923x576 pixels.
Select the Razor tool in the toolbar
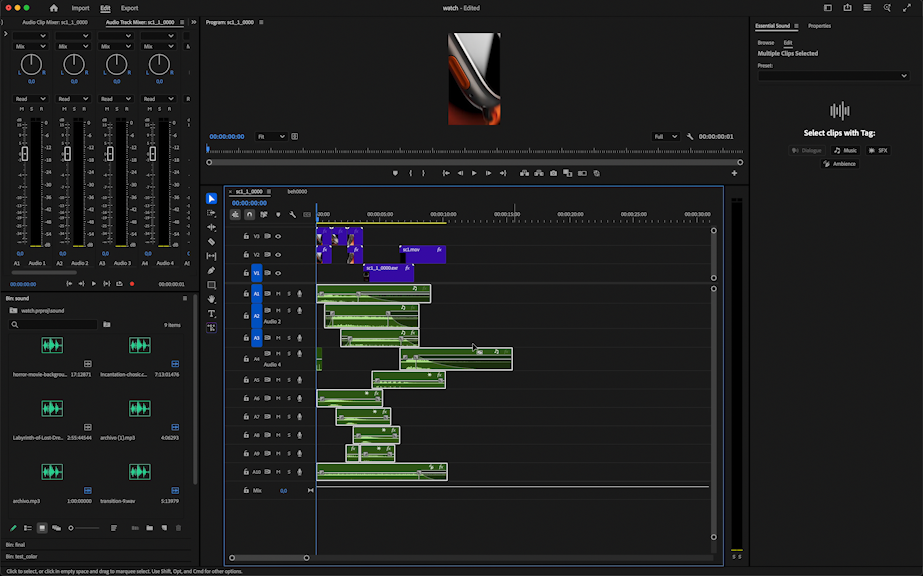[211, 241]
